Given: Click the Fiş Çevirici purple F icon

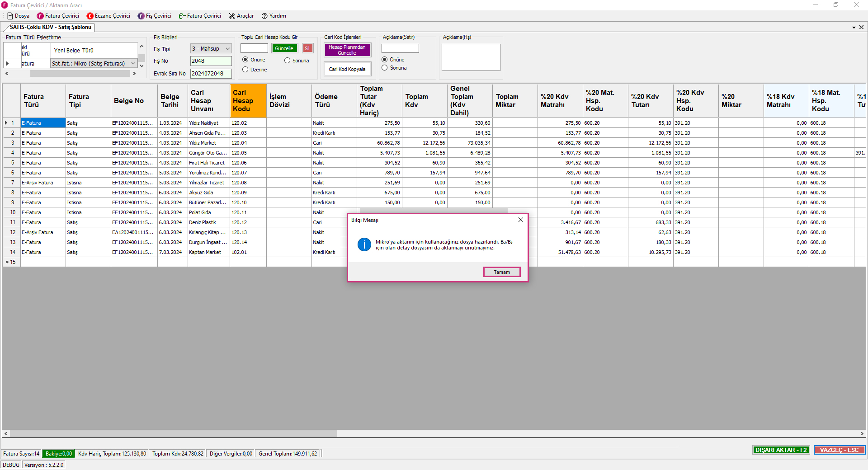Looking at the screenshot, I should (x=141, y=16).
